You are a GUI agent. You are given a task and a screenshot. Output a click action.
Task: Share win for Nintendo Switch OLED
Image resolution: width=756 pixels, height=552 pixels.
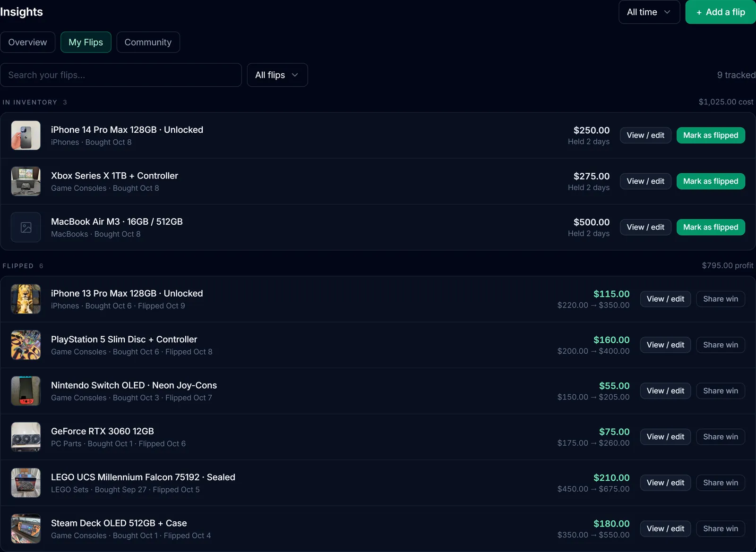(x=721, y=391)
